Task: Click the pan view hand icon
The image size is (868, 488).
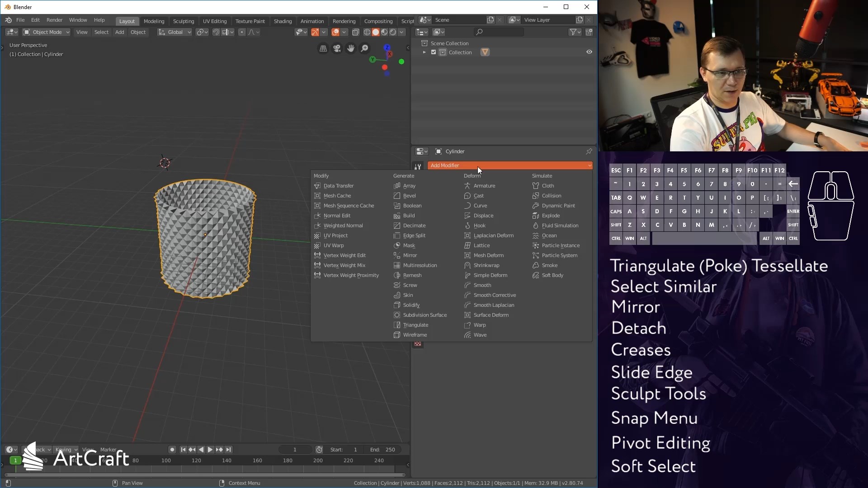Action: (351, 48)
